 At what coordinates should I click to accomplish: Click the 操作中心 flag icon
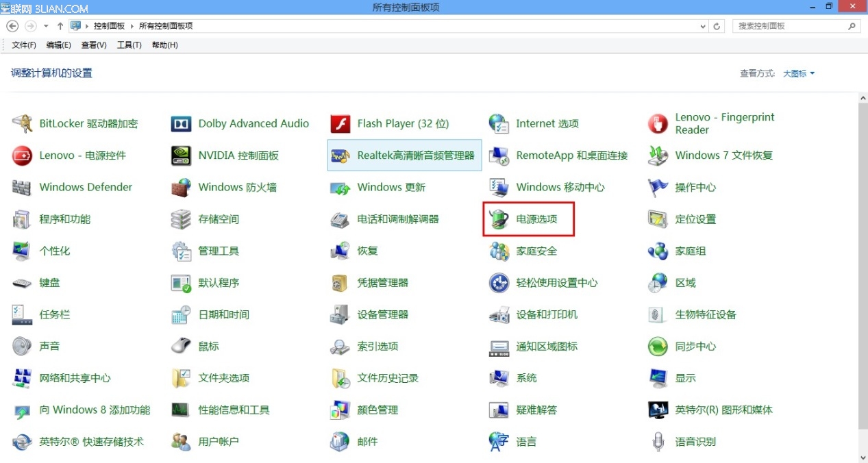click(658, 187)
